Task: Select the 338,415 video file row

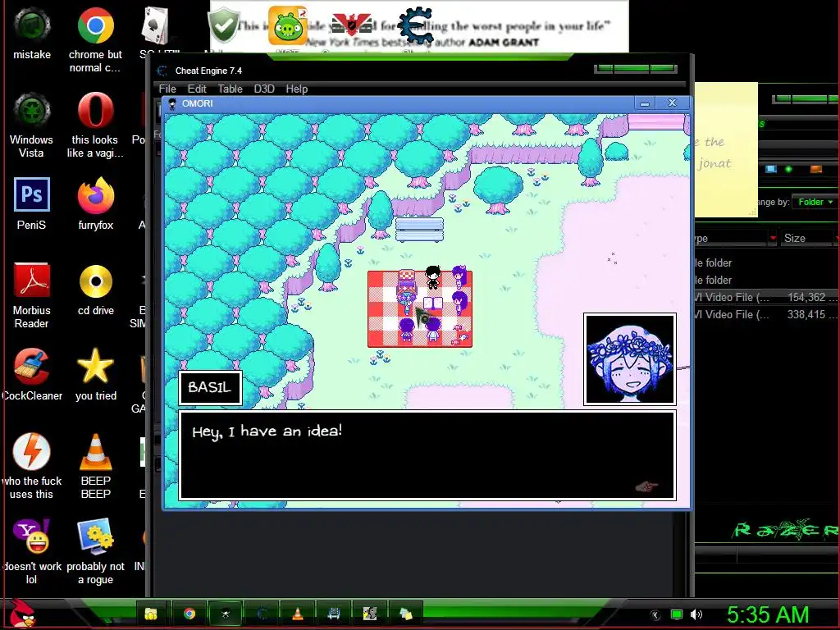Action: pyautogui.click(x=767, y=314)
